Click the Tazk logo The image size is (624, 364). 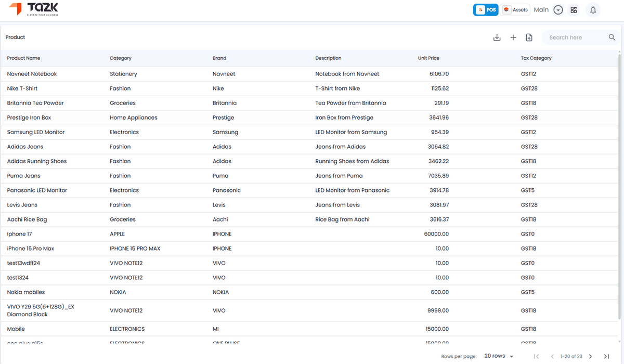34,9
